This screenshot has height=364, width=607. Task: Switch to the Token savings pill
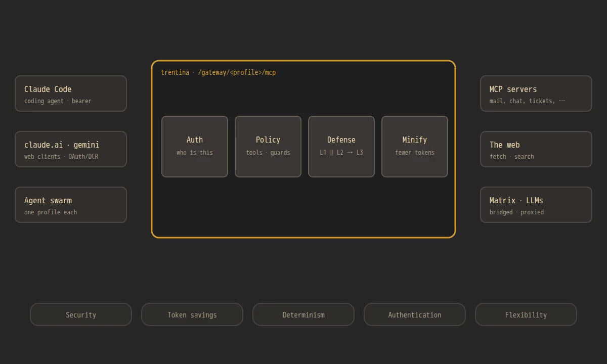192,314
